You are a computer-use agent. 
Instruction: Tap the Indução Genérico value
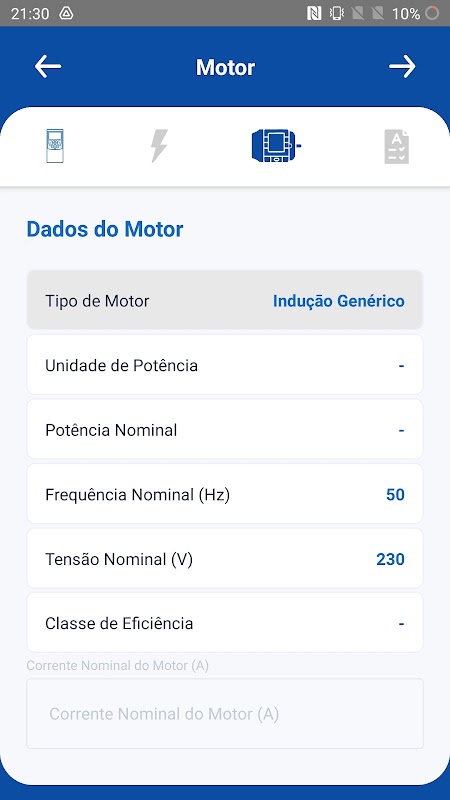[339, 301]
